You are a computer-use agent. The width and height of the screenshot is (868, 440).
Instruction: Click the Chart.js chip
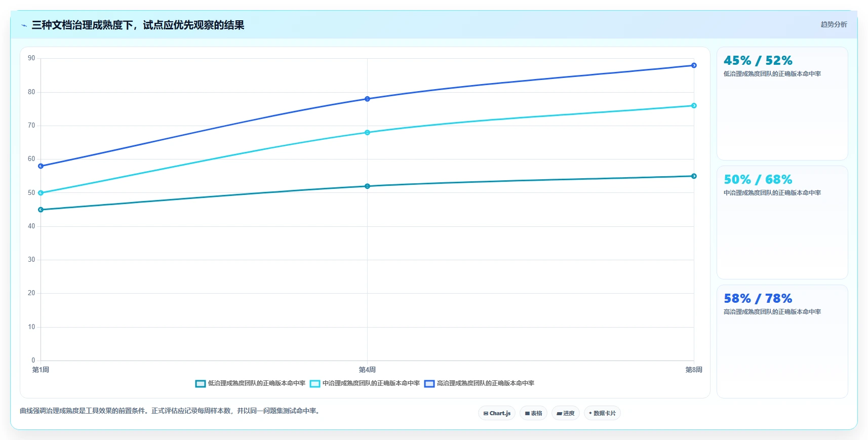click(497, 413)
